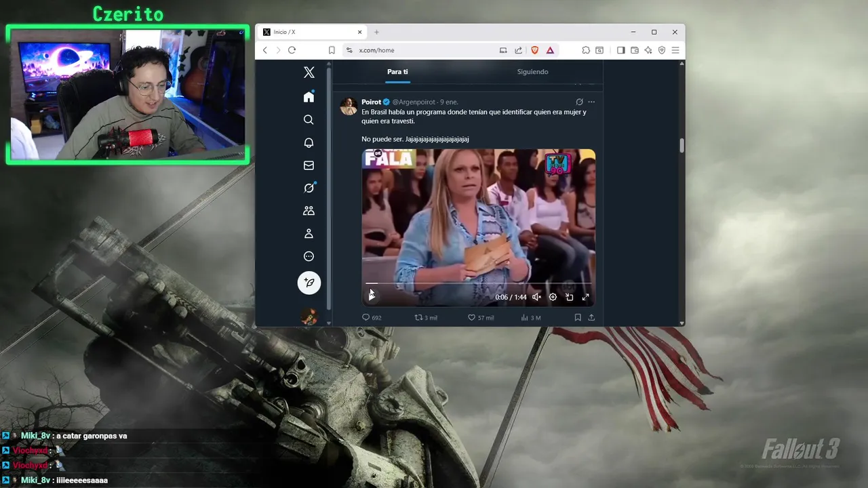Image resolution: width=868 pixels, height=488 pixels.
Task: Click Miki_8v chat message "iiiieeeeesaaaa"
Action: point(81,480)
